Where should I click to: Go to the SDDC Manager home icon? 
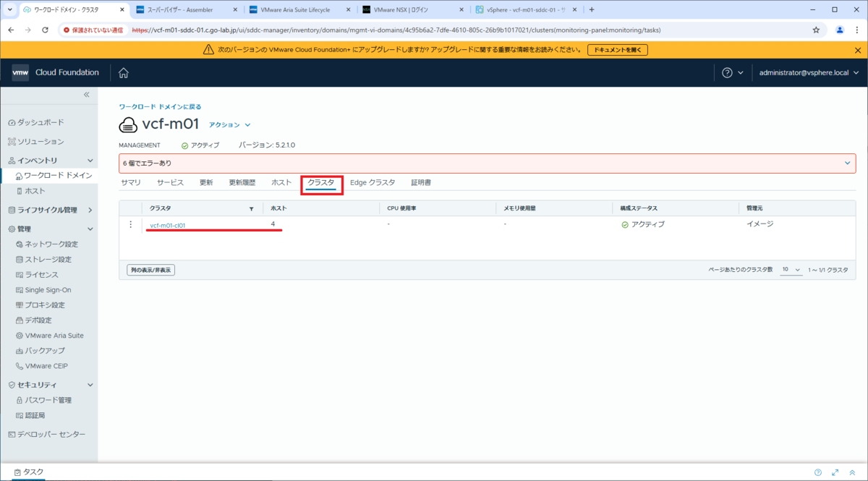coord(124,72)
